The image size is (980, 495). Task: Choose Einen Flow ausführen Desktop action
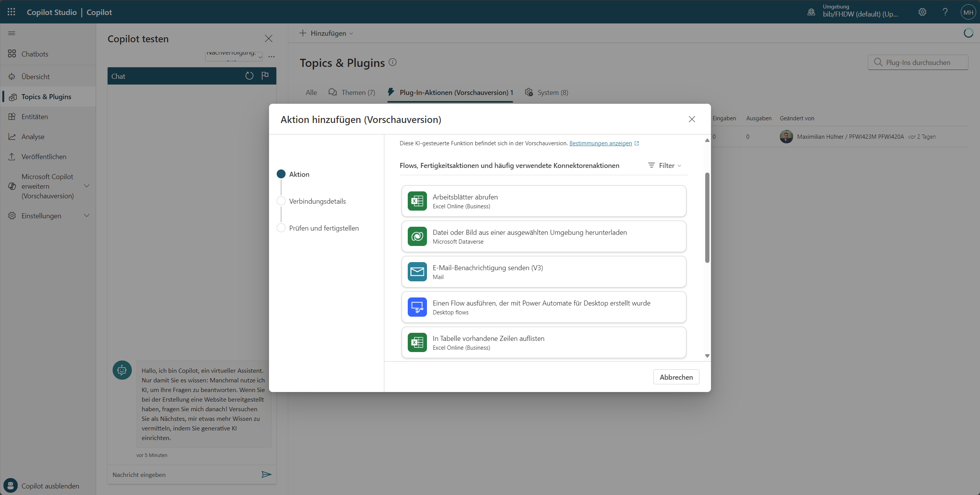544,307
